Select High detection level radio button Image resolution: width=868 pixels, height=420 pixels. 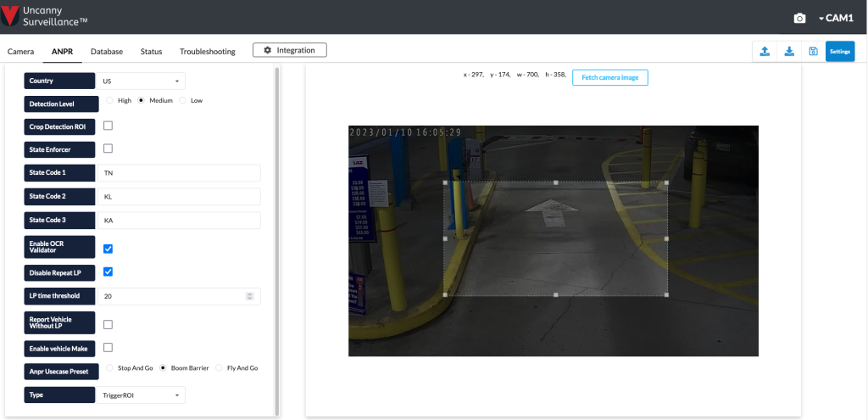109,100
